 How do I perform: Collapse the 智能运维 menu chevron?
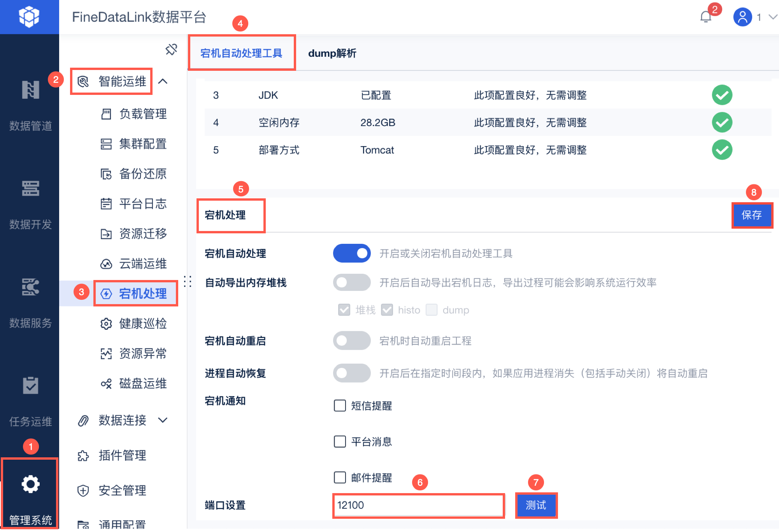pyautogui.click(x=163, y=81)
